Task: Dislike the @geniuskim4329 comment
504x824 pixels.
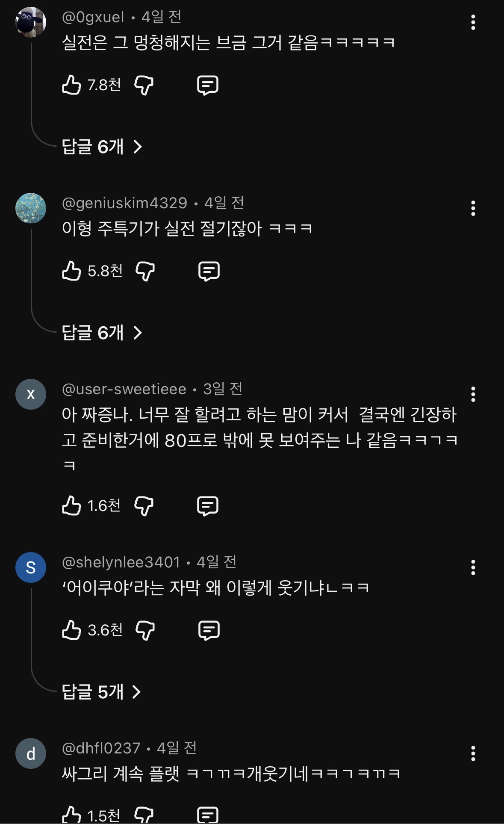Action: (x=145, y=271)
